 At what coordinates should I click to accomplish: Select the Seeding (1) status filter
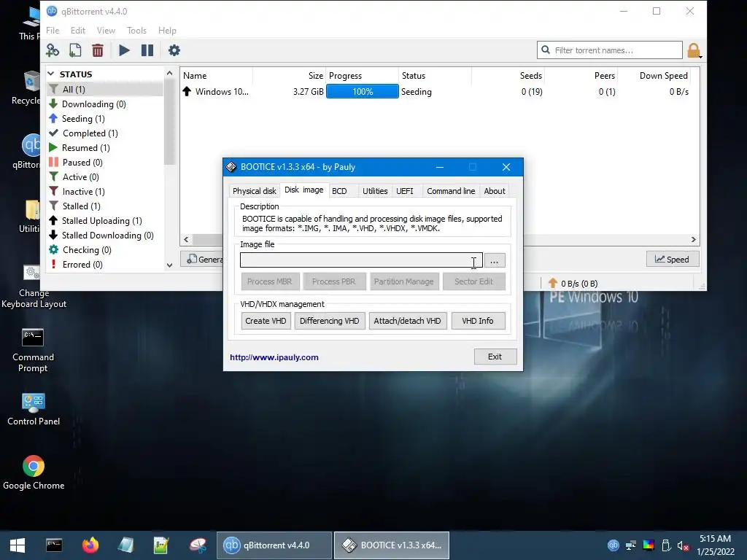83,119
